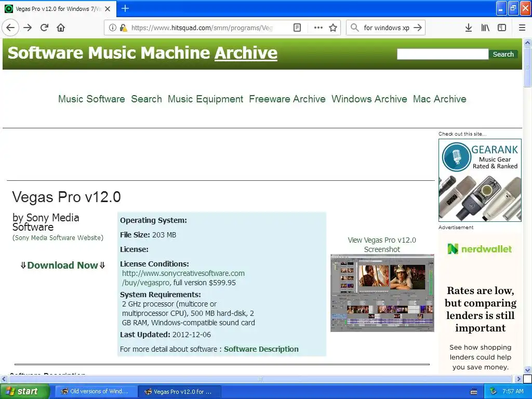
Task: Click View Vegas Pro v12.0 Screenshot link
Action: [382, 245]
